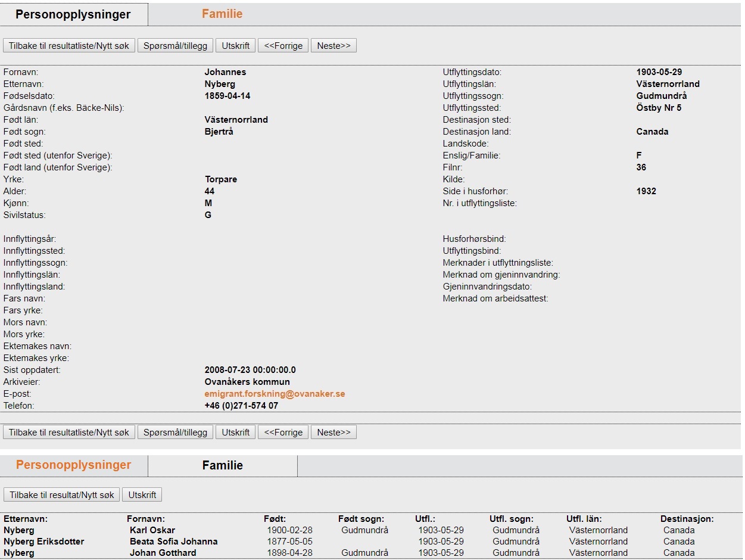The height and width of the screenshot is (560, 745).
Task: Click Etternavn column header in family table
Action: 26,519
